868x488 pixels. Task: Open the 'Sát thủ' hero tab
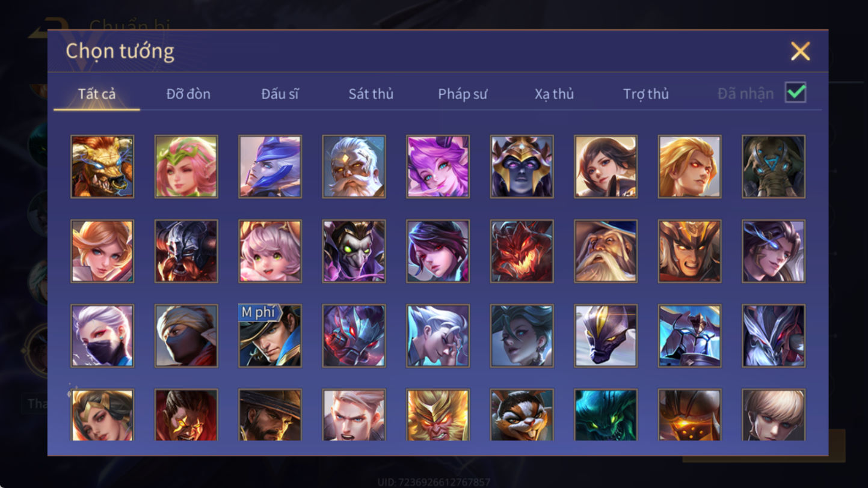pos(371,94)
